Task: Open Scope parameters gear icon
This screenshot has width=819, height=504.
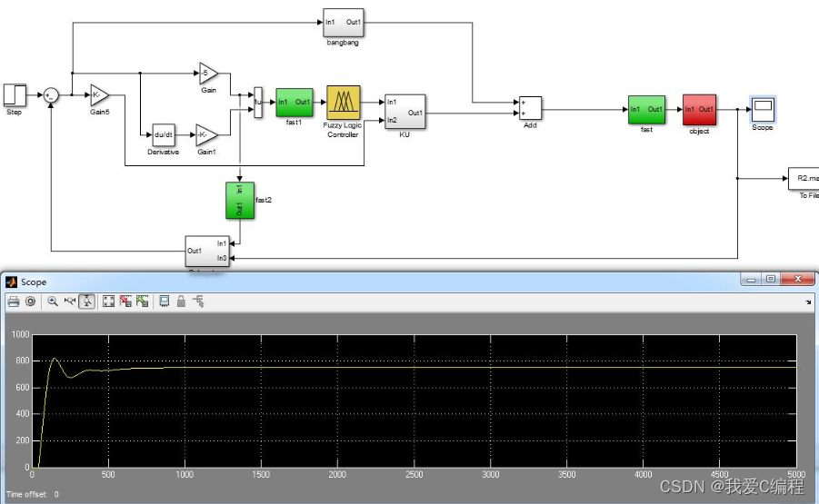Action: pos(30,301)
